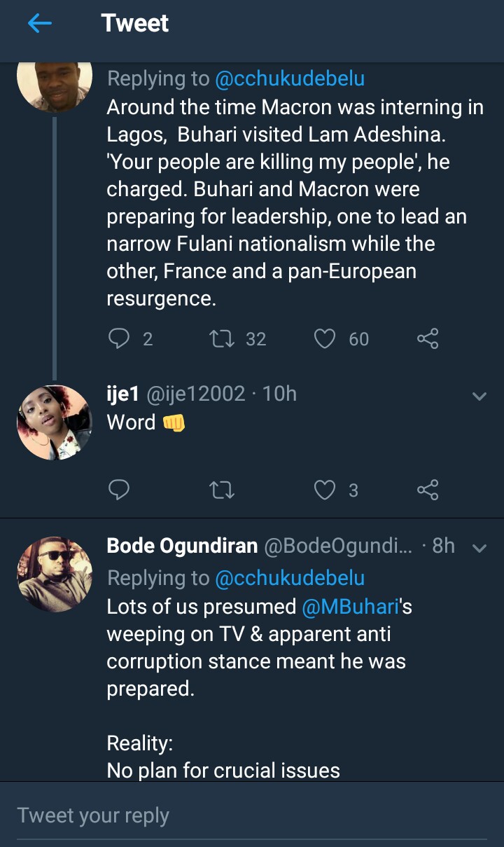Open dropdown arrow on ije1's tweet
The width and height of the screenshot is (504, 847).
479,396
